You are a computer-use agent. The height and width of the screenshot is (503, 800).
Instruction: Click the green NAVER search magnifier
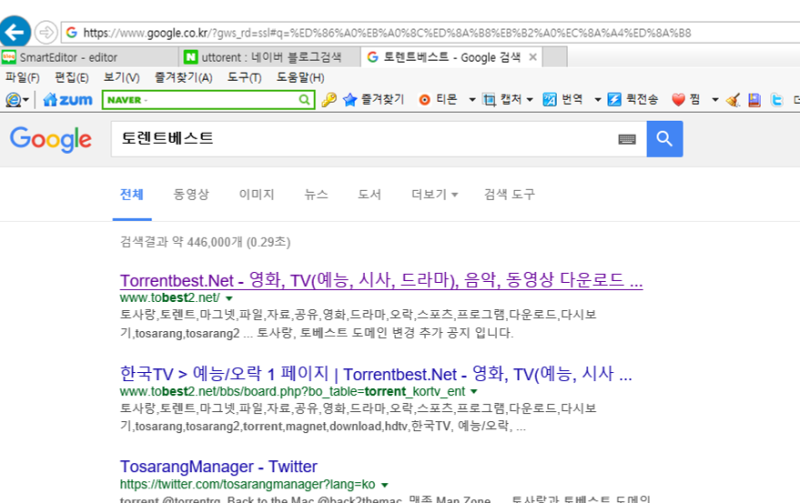click(x=305, y=99)
